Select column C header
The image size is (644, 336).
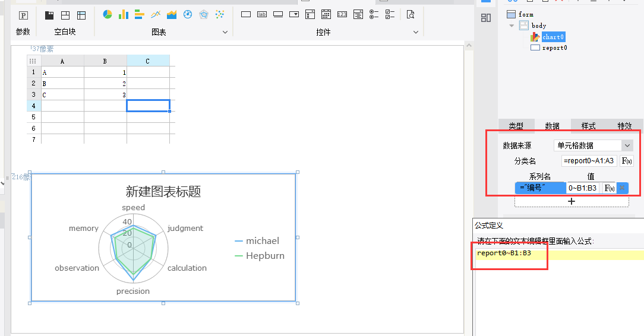tap(148, 61)
